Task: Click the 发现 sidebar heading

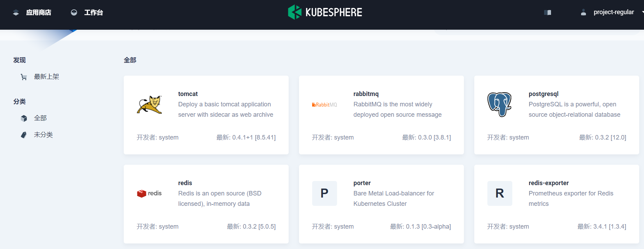Action: [19, 60]
